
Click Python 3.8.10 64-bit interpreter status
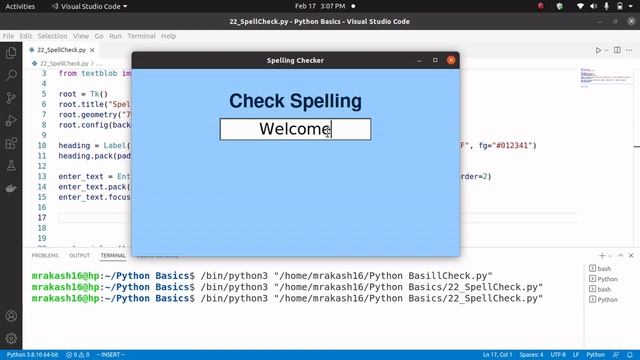point(32,355)
